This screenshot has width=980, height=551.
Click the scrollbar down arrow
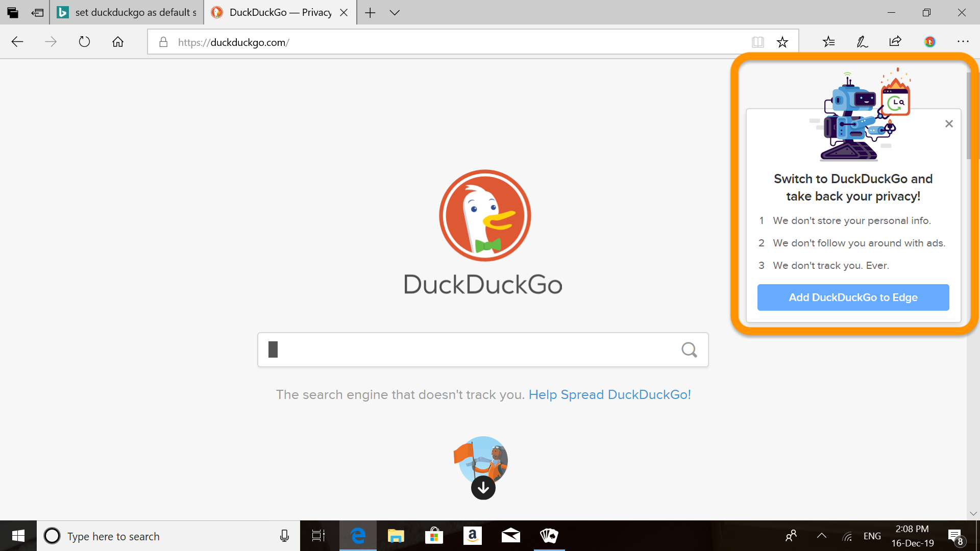[x=973, y=513]
